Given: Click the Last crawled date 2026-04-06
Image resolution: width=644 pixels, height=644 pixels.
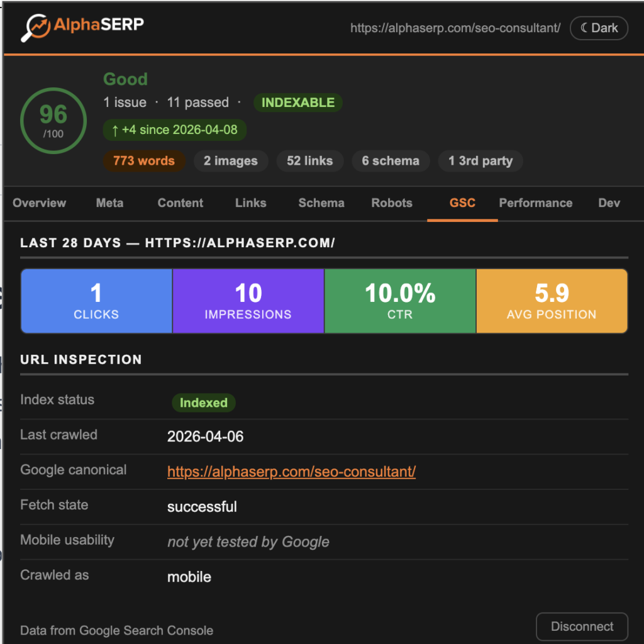Looking at the screenshot, I should coord(206,436).
